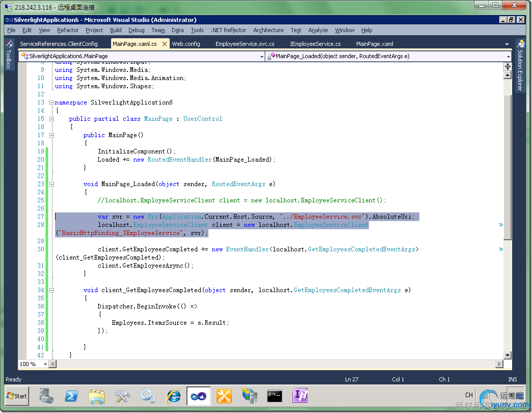Open the File menu

coord(12,30)
